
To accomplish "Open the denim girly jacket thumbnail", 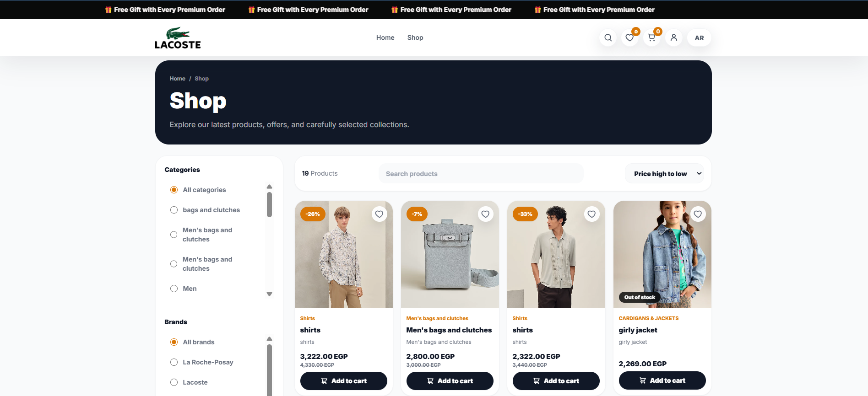I will pos(662,254).
